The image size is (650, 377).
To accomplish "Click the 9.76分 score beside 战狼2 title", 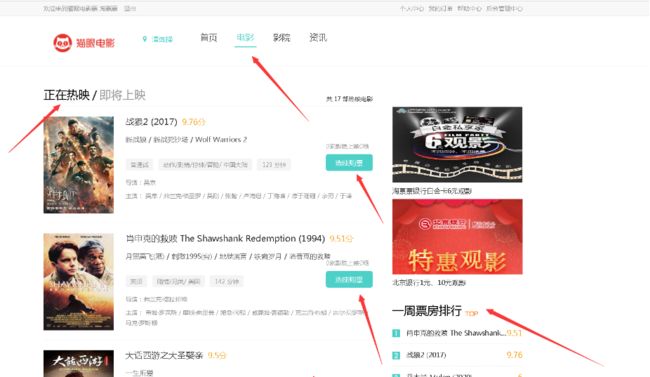I will tap(194, 122).
